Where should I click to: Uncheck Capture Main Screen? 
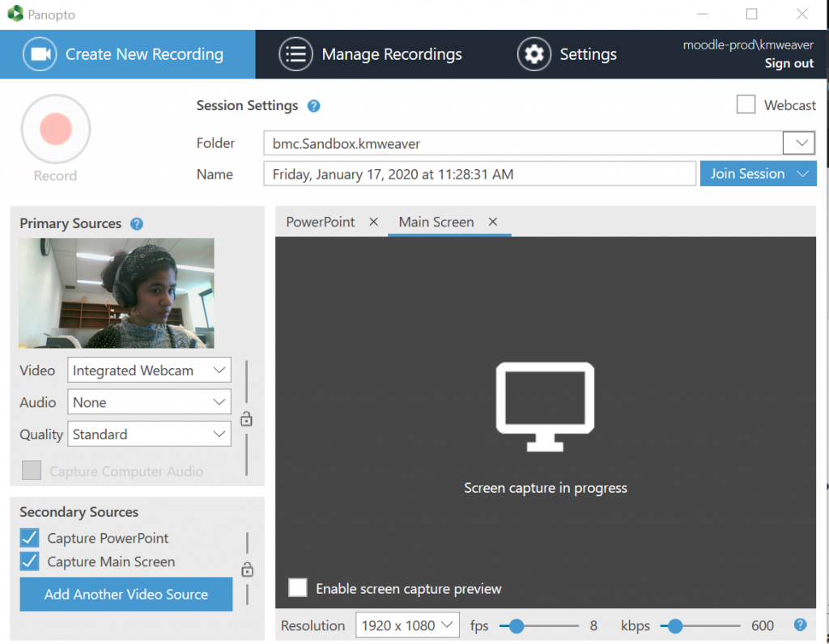30,561
